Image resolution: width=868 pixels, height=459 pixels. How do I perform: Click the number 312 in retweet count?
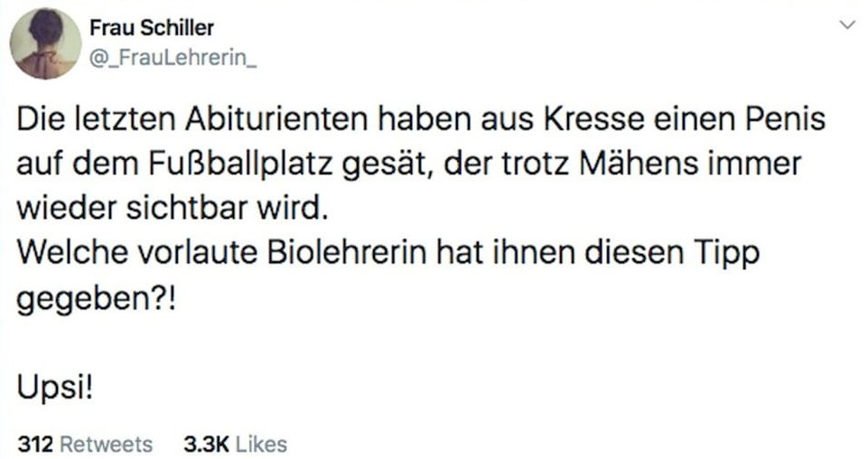(37, 444)
